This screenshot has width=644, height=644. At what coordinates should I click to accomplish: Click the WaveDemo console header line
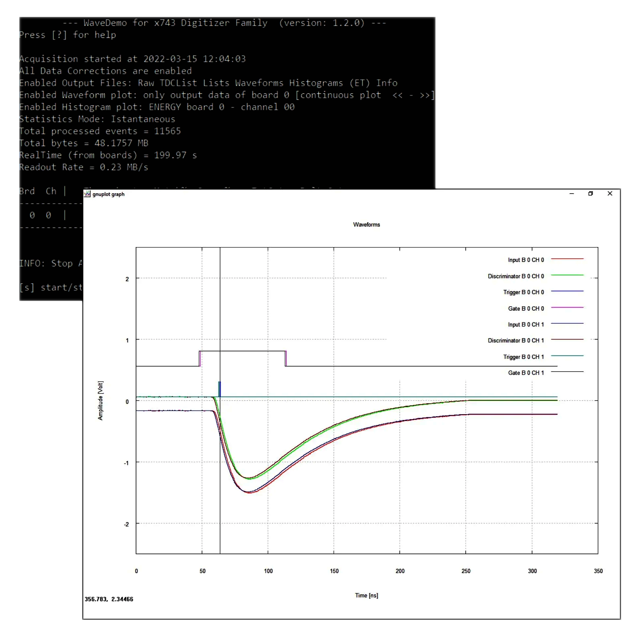(225, 23)
